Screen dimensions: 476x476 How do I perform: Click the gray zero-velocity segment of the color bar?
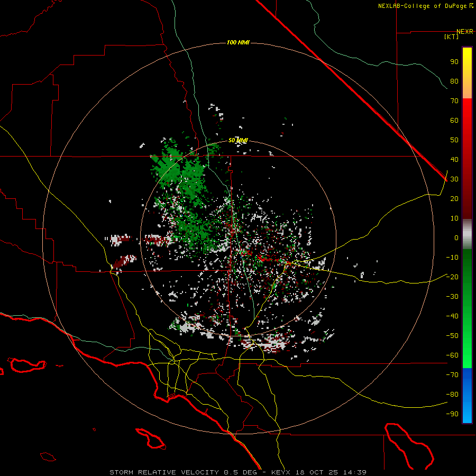(467, 234)
